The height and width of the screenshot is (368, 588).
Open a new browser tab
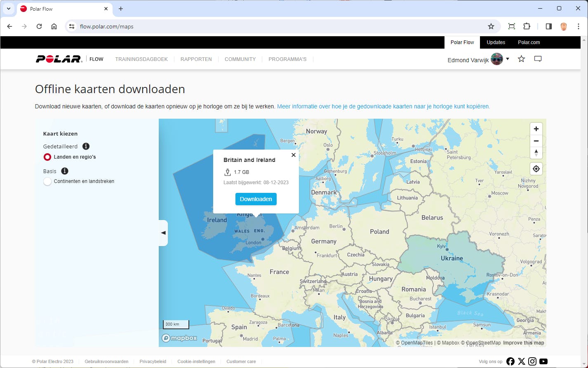(121, 9)
